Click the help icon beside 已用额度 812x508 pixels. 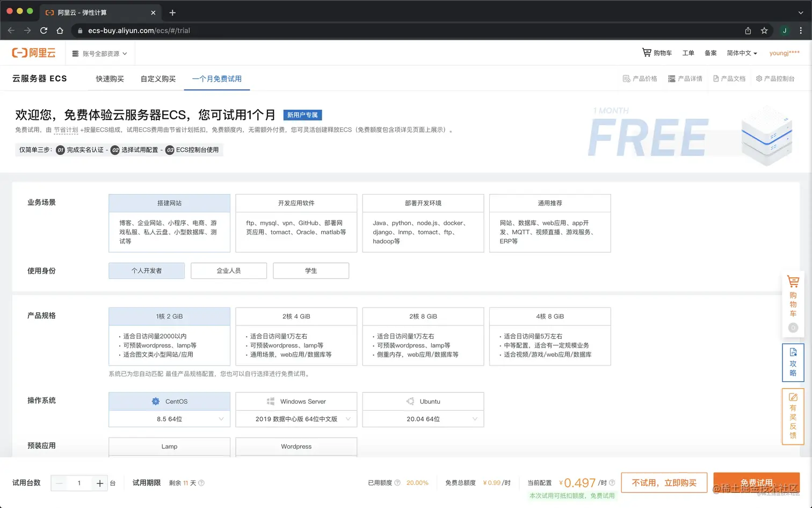pyautogui.click(x=397, y=483)
